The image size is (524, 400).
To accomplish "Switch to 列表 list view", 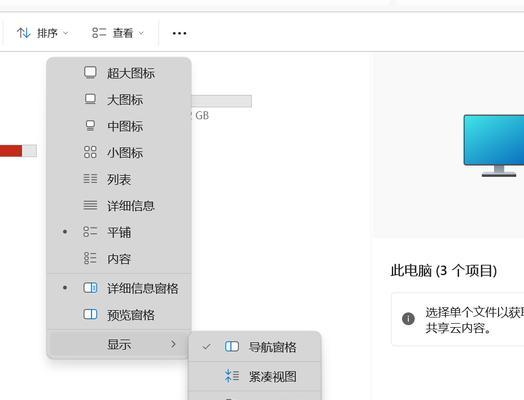I will pyautogui.click(x=119, y=179).
